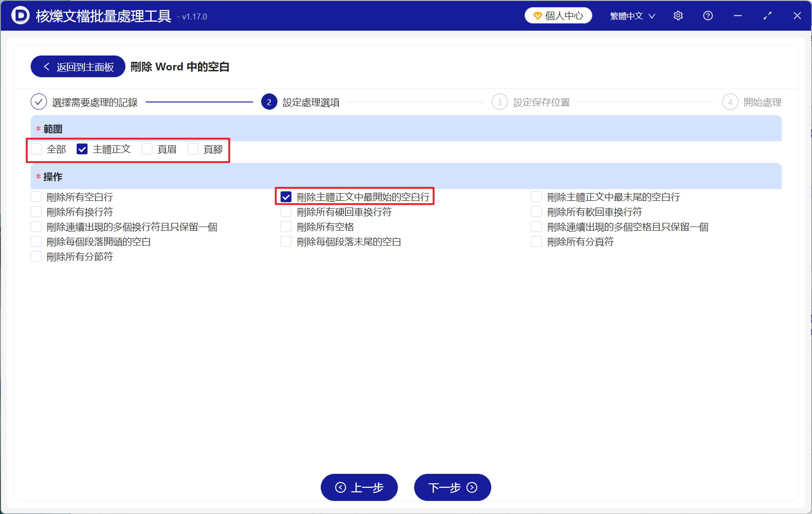Click the step 3 circle for 設定保存位置
Image resolution: width=812 pixels, height=514 pixels.
[499, 102]
